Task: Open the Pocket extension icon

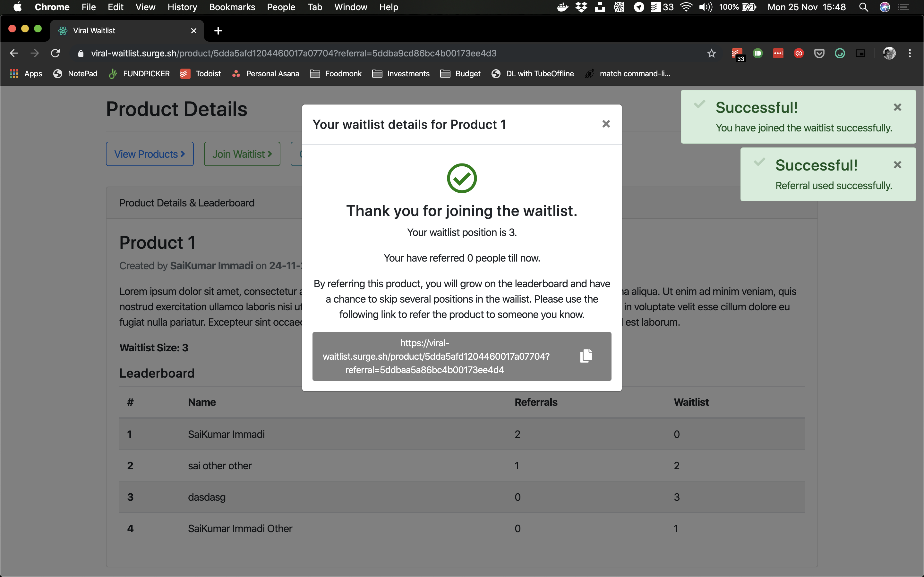Action: (x=819, y=54)
